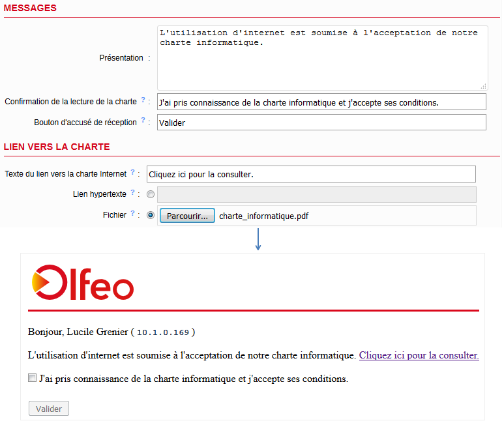Viewport: 504px width, 423px height.
Task: Open help tooltip for Texte du lien
Action: point(132,173)
